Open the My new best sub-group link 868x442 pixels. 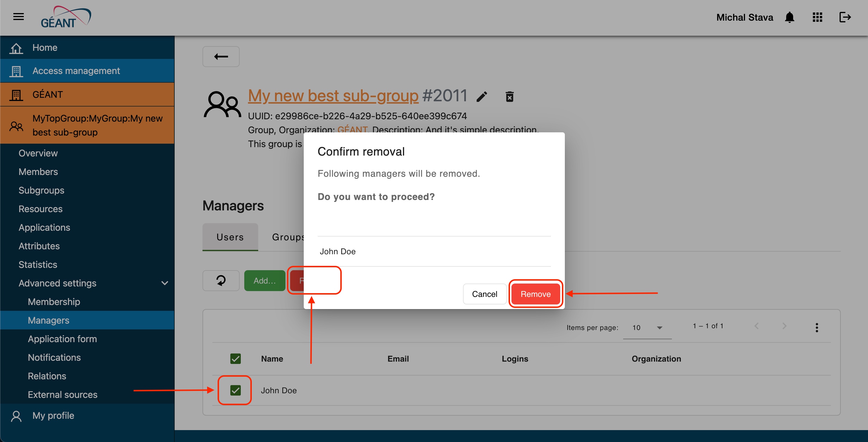click(x=333, y=96)
